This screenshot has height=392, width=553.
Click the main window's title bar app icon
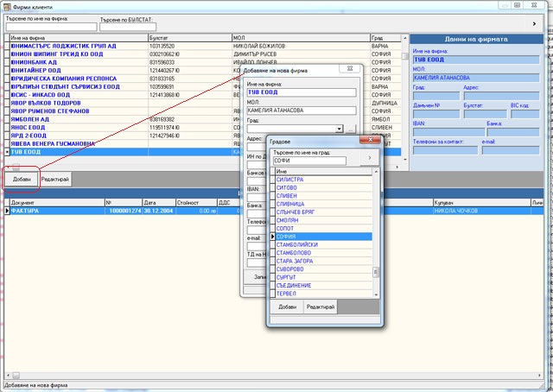7,7
